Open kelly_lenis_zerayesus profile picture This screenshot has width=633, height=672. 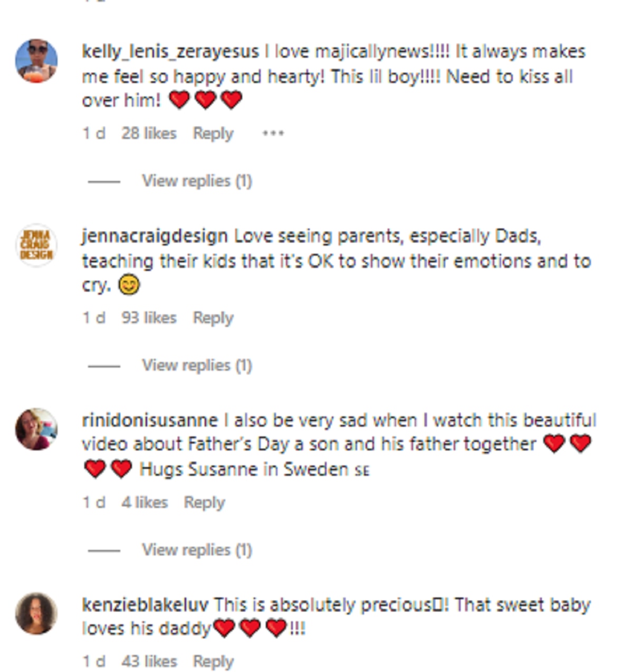pyautogui.click(x=36, y=61)
